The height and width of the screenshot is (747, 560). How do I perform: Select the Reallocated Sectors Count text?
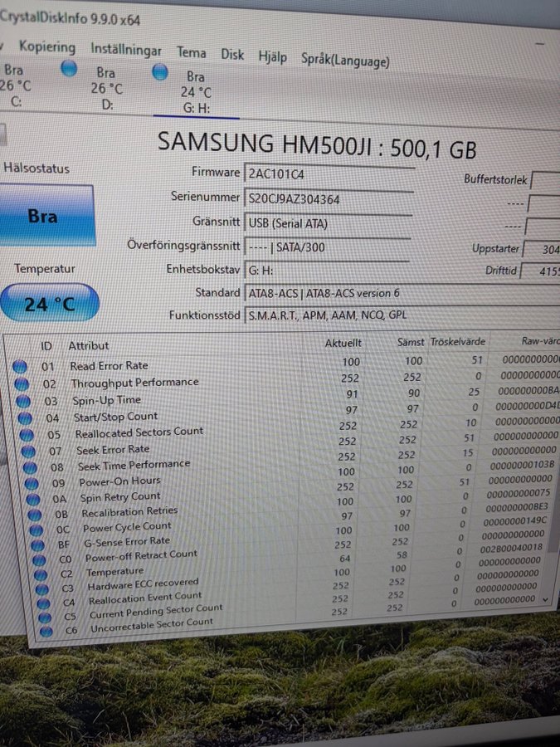[x=139, y=432]
